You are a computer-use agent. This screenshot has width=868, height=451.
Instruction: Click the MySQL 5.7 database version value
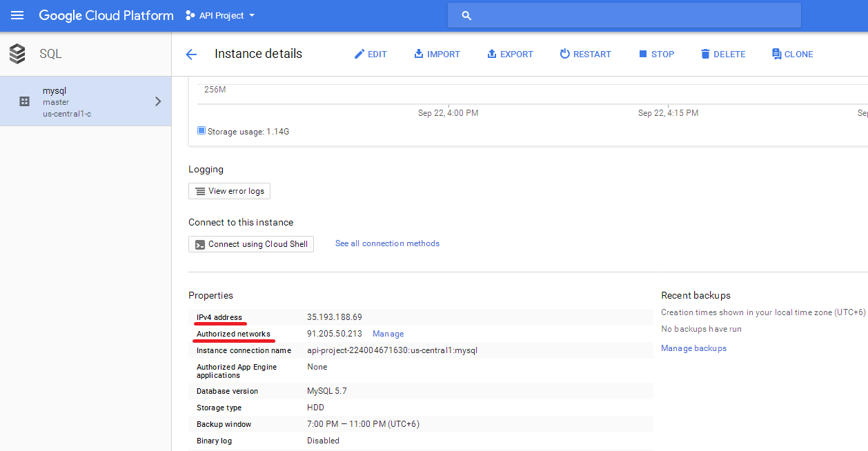click(327, 391)
